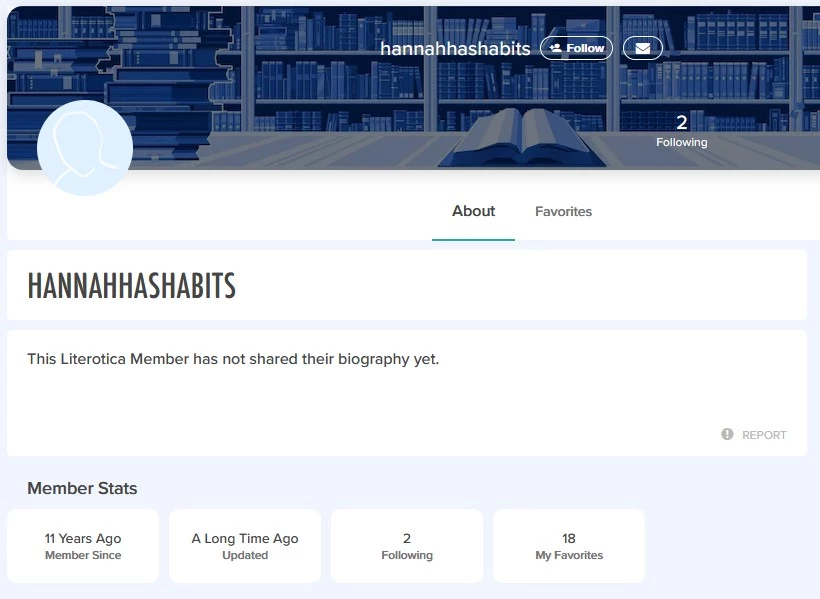Screen dimensions: 820x599
Task: Click the REPORT link
Action: [764, 435]
